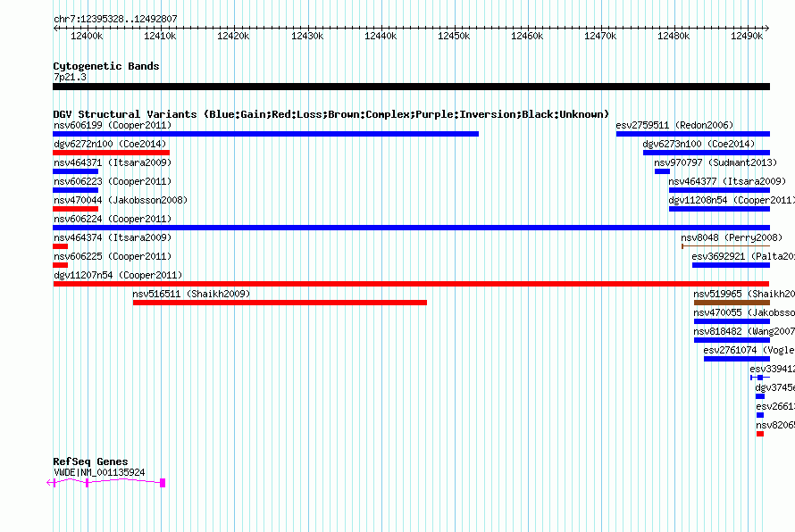Open nsv606223 (Cooper2011) variant

click(x=113, y=181)
